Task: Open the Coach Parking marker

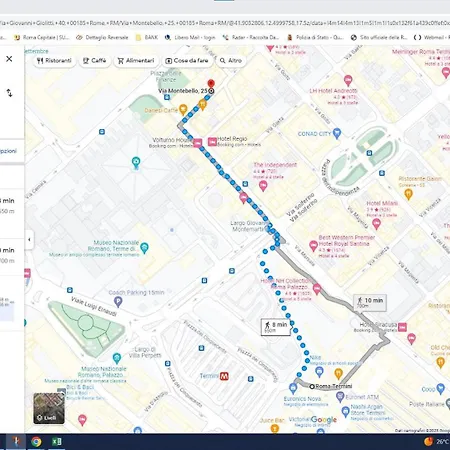Action: (x=118, y=302)
